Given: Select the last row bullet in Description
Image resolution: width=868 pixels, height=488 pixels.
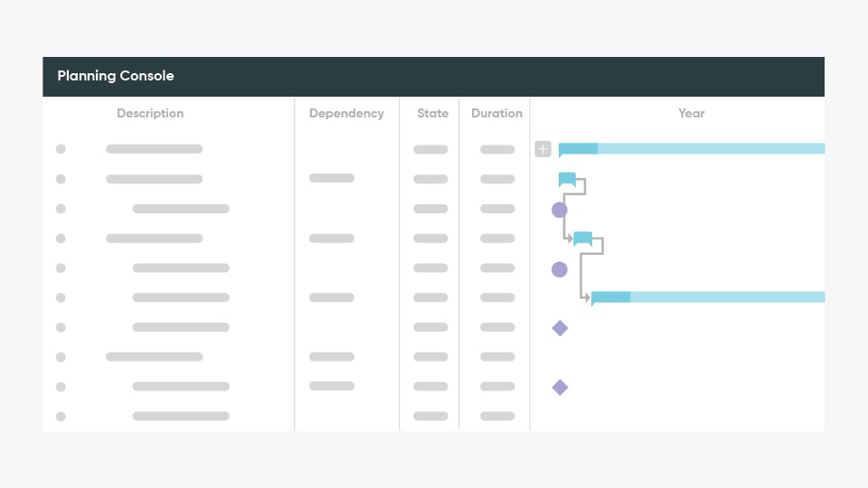Looking at the screenshot, I should pos(61,417).
